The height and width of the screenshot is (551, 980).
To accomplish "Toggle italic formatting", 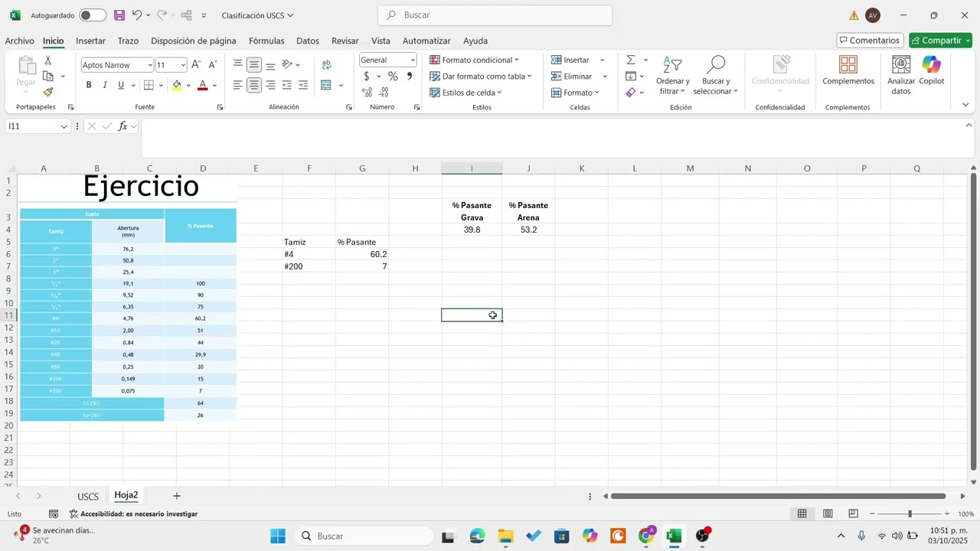I will pos(105,86).
